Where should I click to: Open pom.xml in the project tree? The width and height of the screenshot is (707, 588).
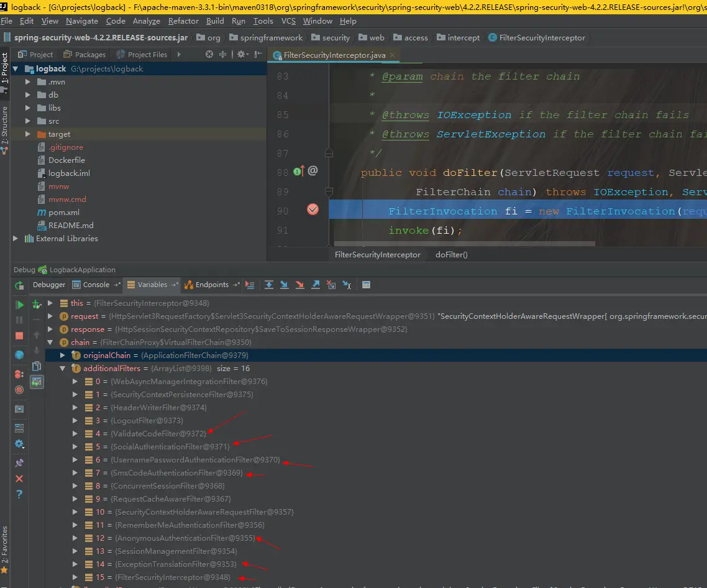coord(63,213)
